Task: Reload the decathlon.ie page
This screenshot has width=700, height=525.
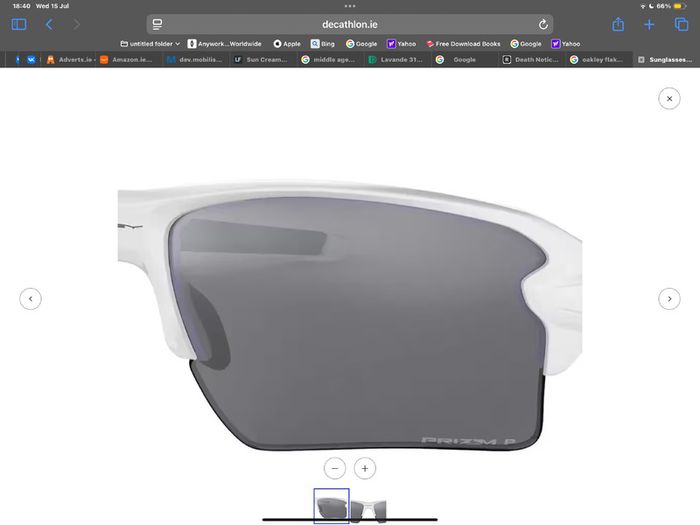Action: 543,25
